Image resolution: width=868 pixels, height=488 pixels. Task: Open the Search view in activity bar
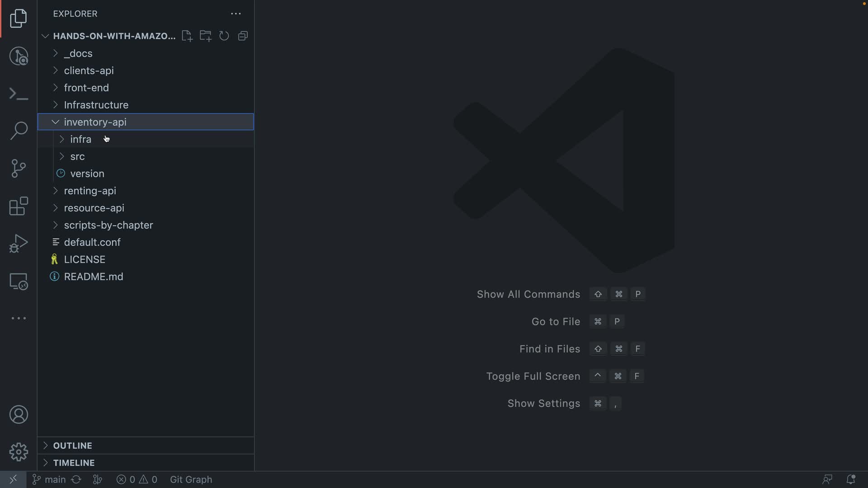click(19, 131)
